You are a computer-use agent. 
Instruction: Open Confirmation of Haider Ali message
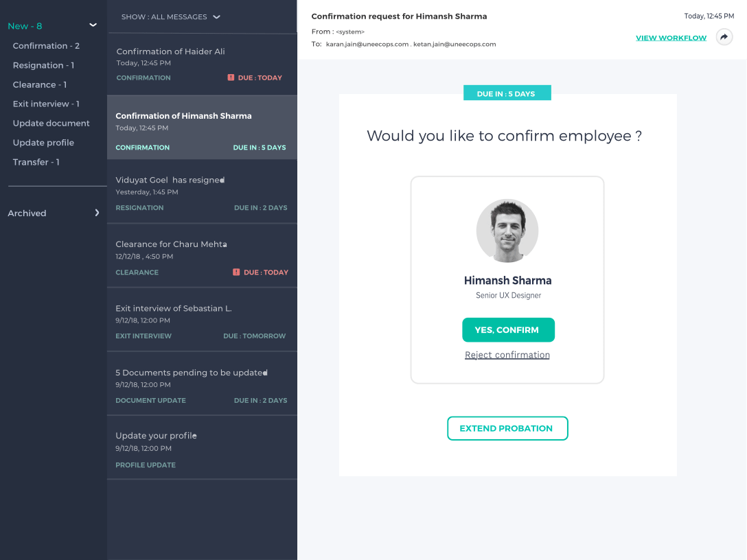click(202, 65)
